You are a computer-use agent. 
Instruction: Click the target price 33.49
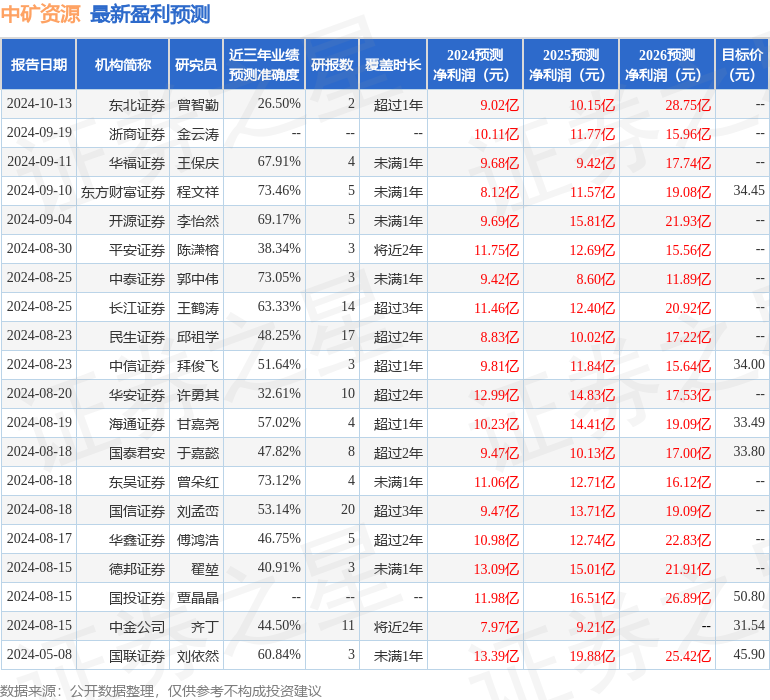click(749, 422)
